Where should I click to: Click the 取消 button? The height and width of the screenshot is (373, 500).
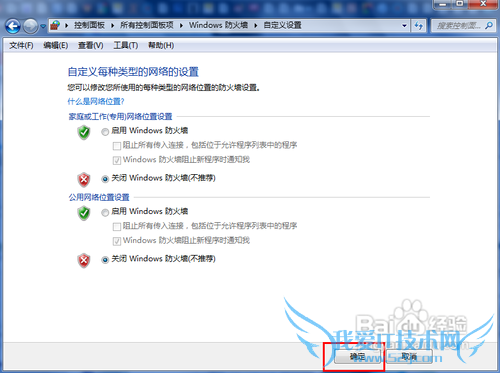(x=409, y=357)
